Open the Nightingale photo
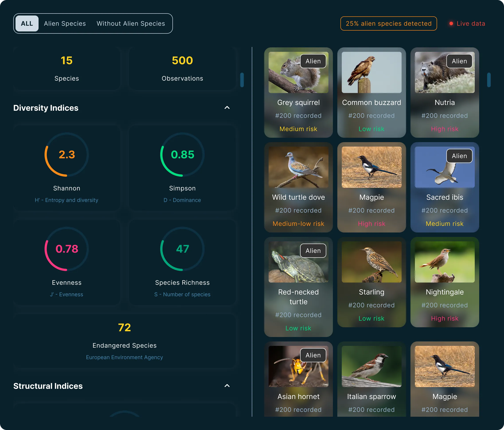The image size is (504, 430). (445, 262)
